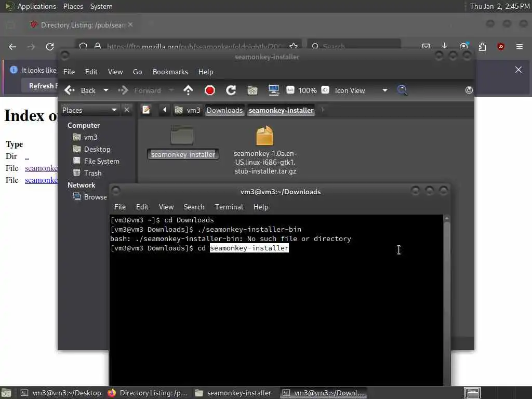The width and height of the screenshot is (532, 399).
Task: Open Firefox extensions puzzle icon
Action: click(x=482, y=46)
